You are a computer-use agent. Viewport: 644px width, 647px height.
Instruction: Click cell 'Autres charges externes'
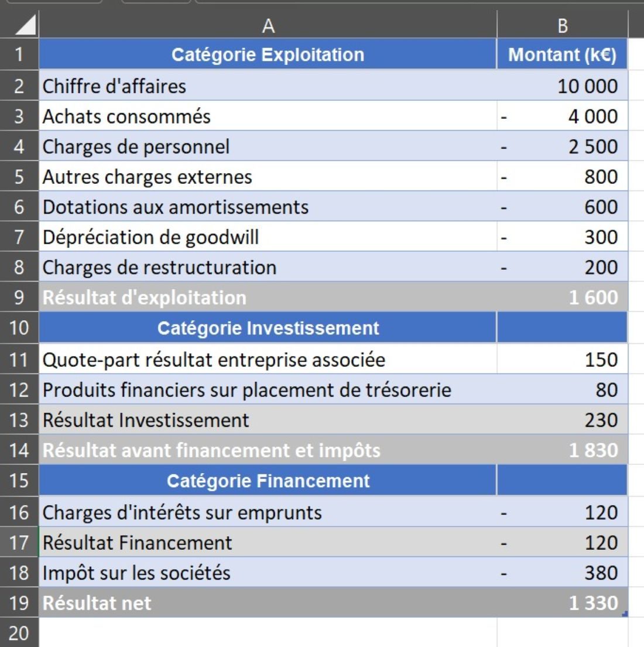click(x=268, y=176)
